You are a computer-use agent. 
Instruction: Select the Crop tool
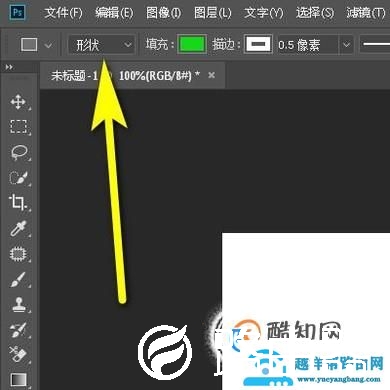tap(17, 202)
